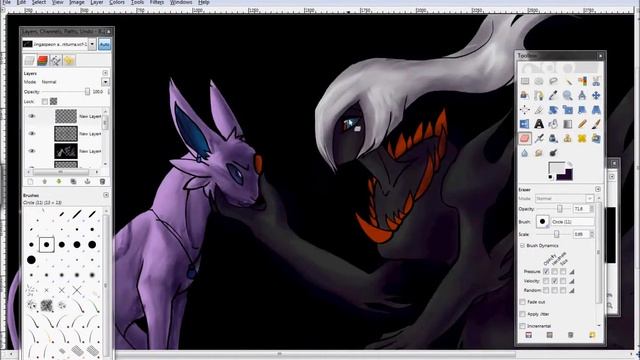Click the Auto button
The image size is (640, 360).
(x=104, y=44)
